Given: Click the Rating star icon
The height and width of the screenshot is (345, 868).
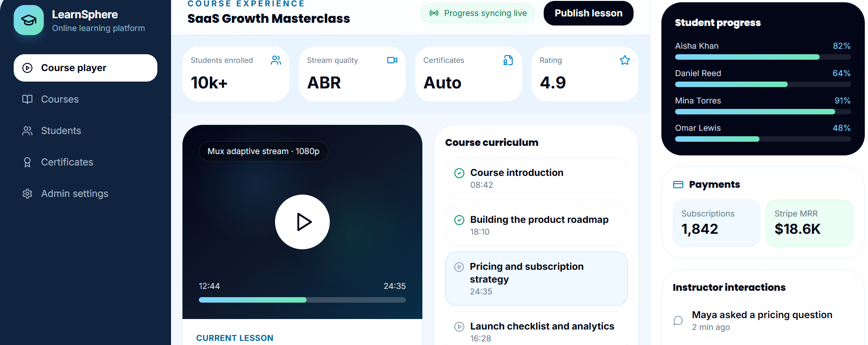Looking at the screenshot, I should pyautogui.click(x=625, y=60).
